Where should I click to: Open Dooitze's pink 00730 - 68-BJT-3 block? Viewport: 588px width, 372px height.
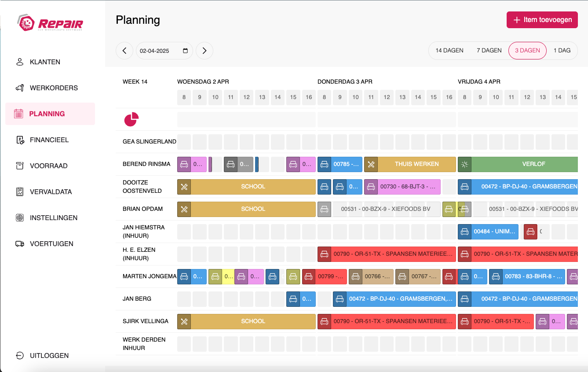coord(409,187)
